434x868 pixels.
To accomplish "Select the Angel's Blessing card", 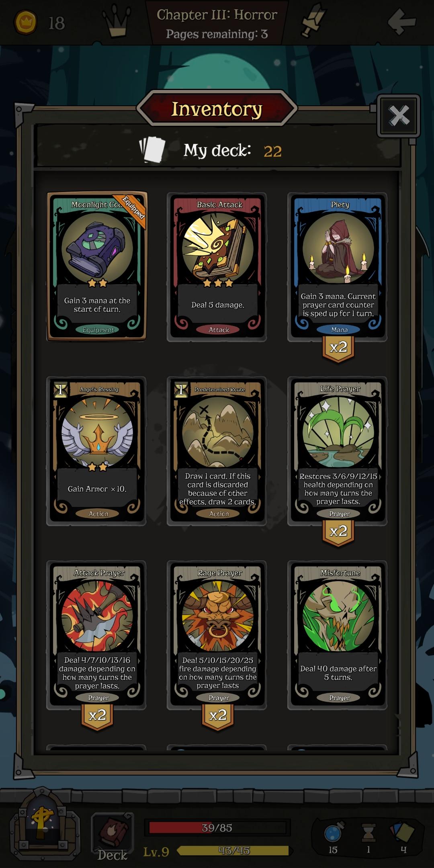I will [96, 451].
